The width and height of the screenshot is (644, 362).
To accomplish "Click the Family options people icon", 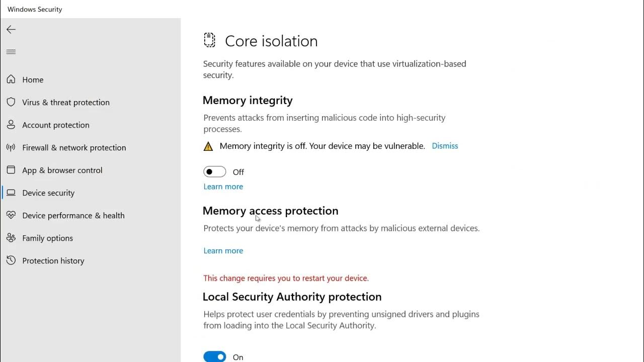I will point(11,238).
